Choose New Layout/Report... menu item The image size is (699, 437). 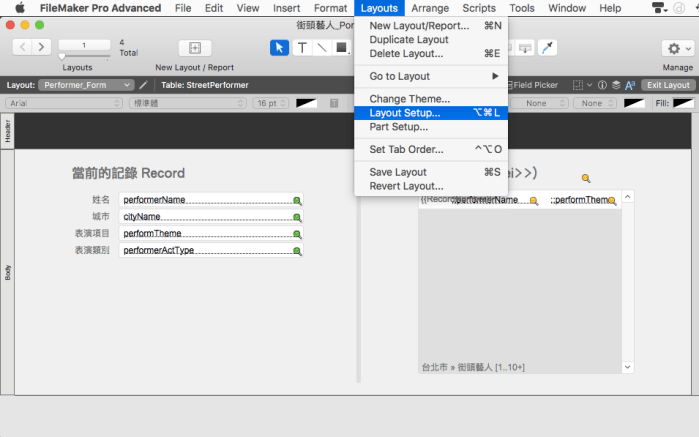pos(431,26)
